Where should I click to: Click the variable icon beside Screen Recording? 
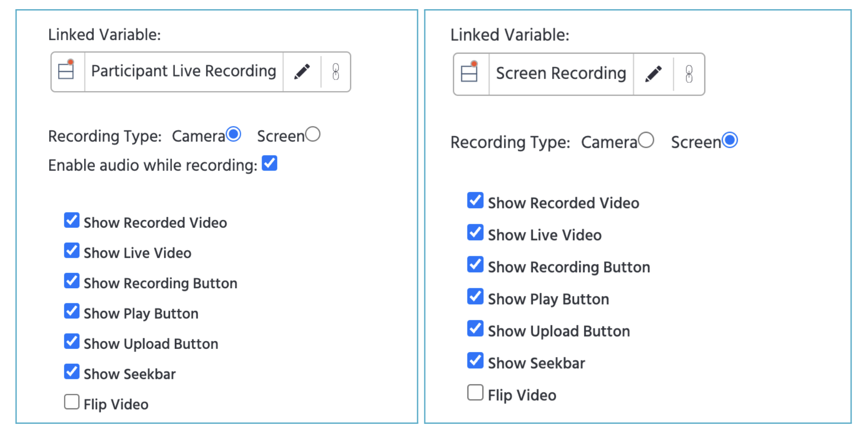pos(468,74)
